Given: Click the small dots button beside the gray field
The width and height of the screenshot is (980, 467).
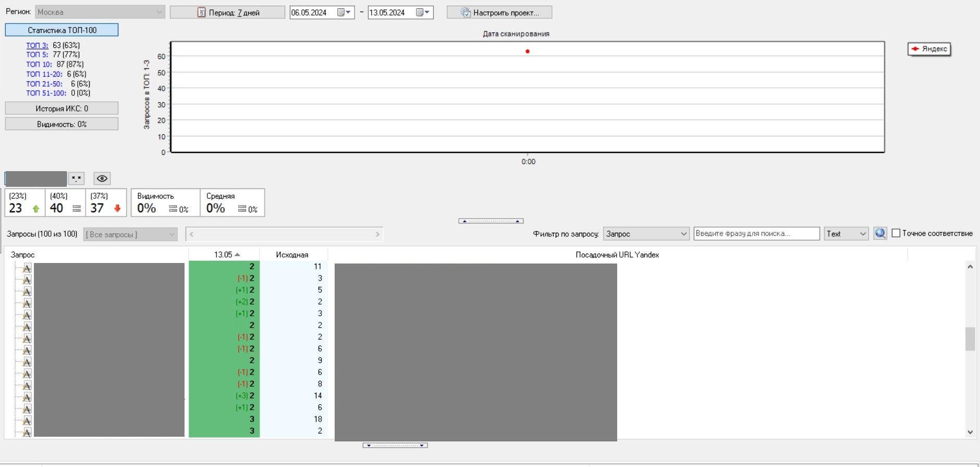Looking at the screenshot, I should (77, 178).
